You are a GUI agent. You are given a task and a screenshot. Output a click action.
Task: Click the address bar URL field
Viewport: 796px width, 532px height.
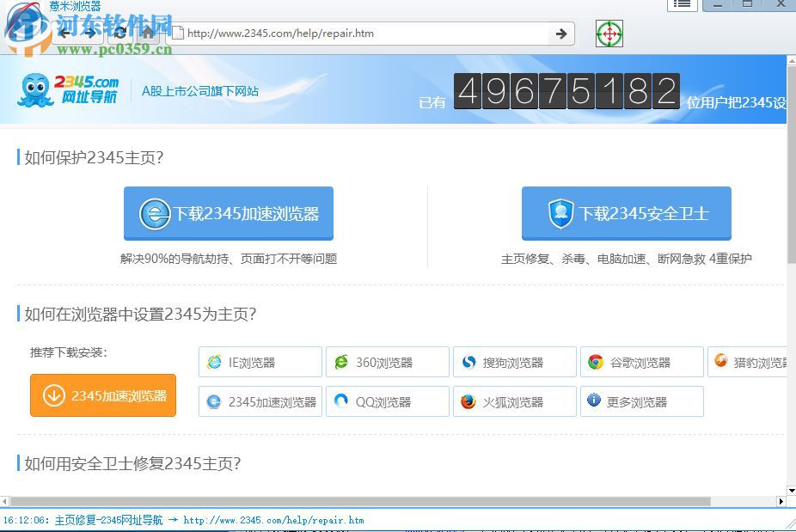point(359,34)
